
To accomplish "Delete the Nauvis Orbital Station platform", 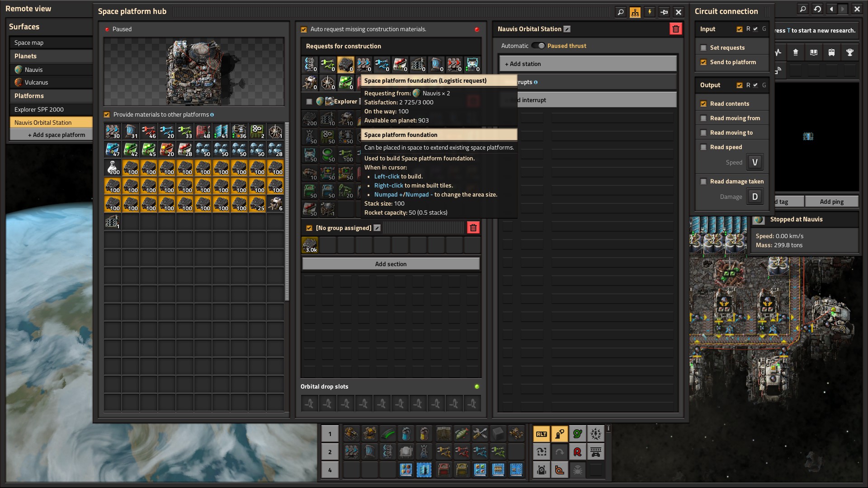I will [x=676, y=29].
